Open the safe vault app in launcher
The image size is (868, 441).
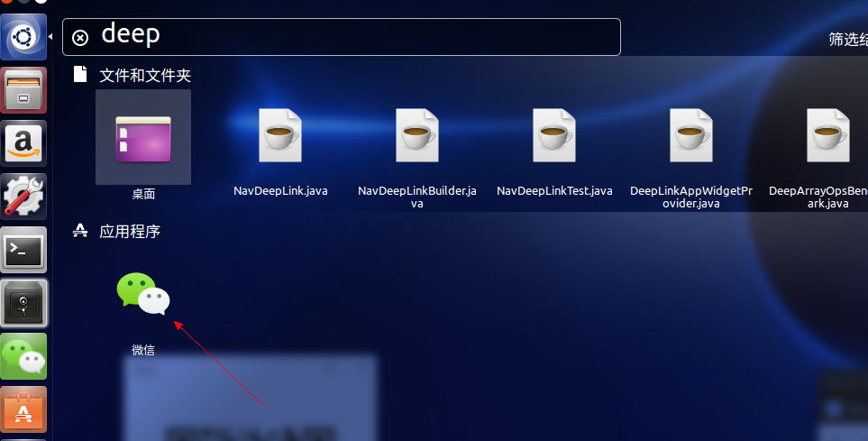tap(23, 303)
